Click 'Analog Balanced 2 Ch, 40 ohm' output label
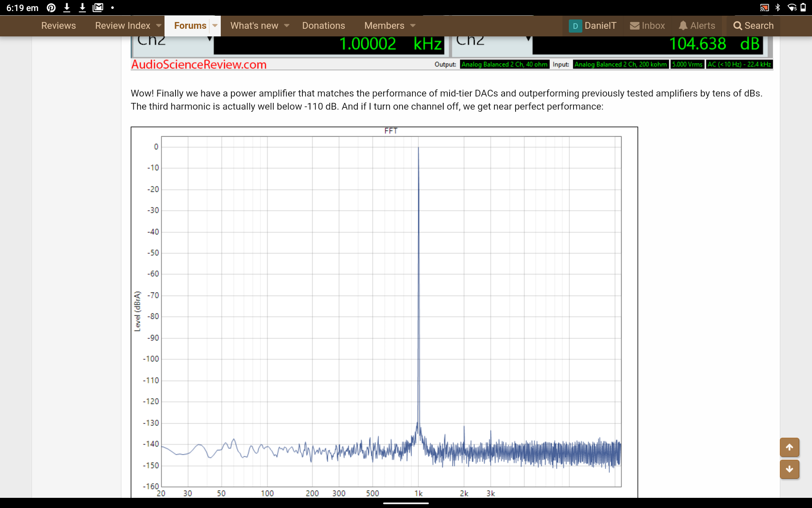 505,64
